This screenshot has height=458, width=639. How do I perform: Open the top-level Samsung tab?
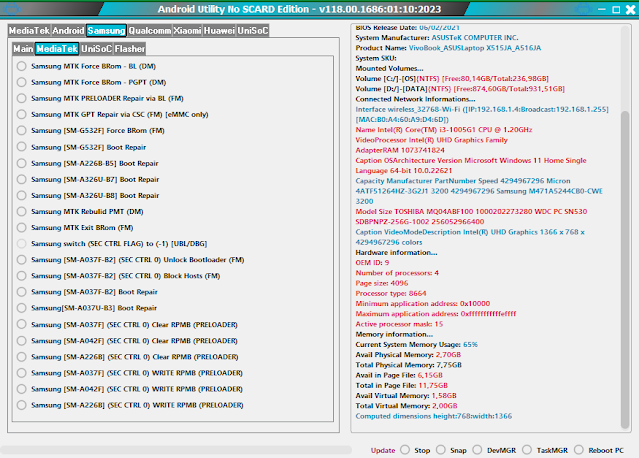pyautogui.click(x=106, y=31)
